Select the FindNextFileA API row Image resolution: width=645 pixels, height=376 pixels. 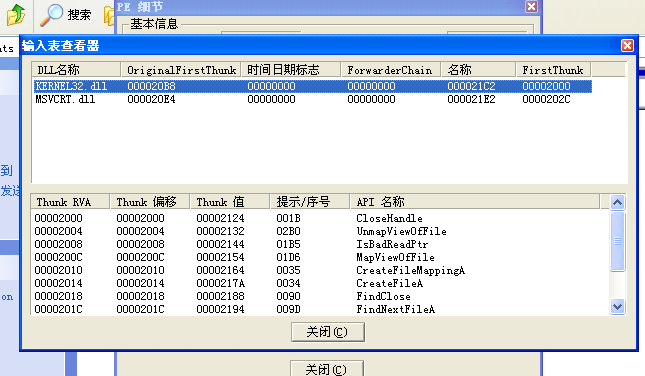click(316, 309)
